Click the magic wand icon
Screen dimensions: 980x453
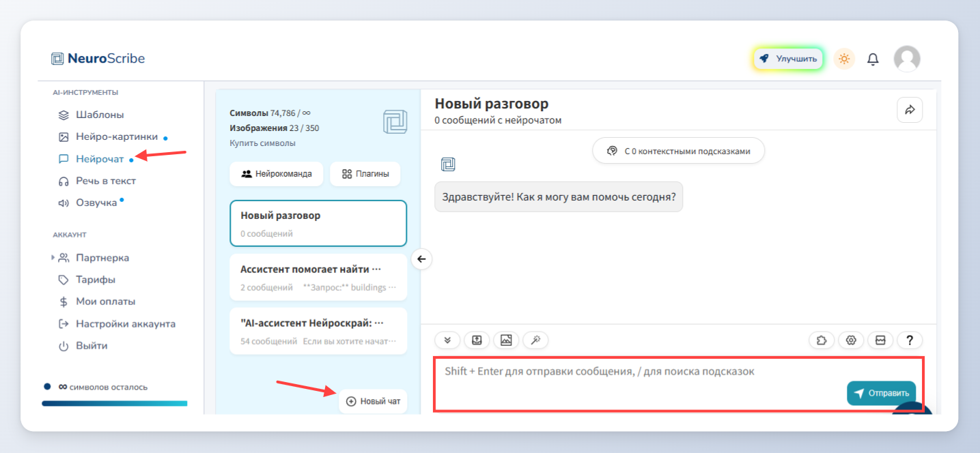click(x=535, y=340)
